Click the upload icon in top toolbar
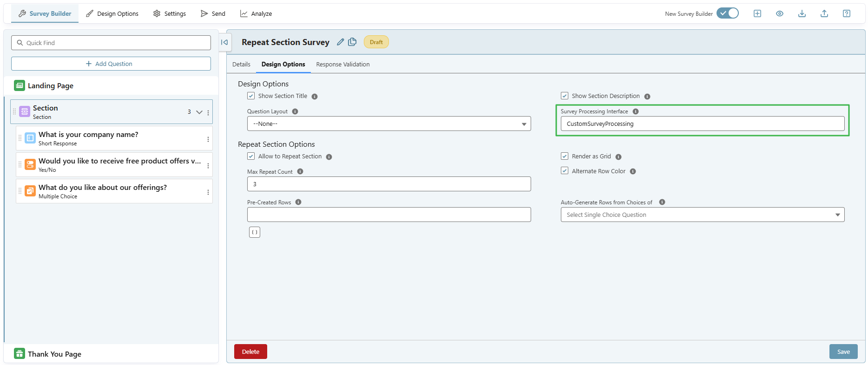Viewport: 868px width, 365px height. click(824, 13)
